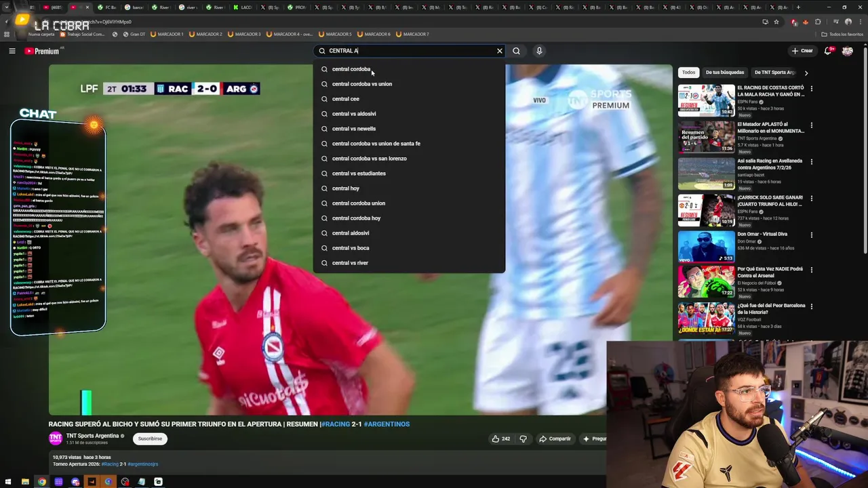The image size is (868, 488).
Task: Open thumbnail of 'Carrick solo sabe ganar'
Action: (706, 210)
